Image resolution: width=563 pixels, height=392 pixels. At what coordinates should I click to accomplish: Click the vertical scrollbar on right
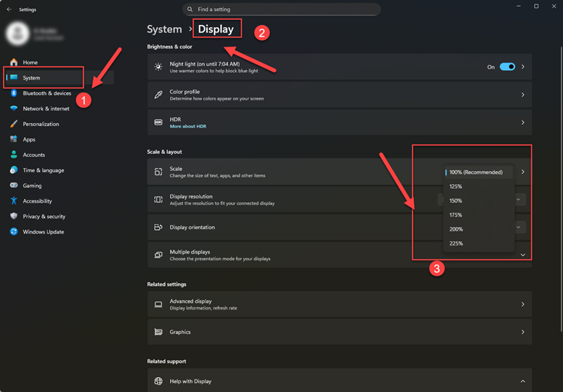[561, 189]
